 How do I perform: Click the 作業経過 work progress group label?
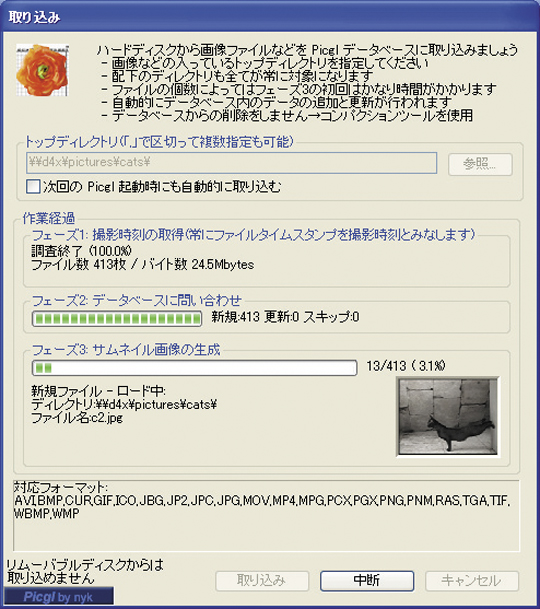click(x=49, y=218)
